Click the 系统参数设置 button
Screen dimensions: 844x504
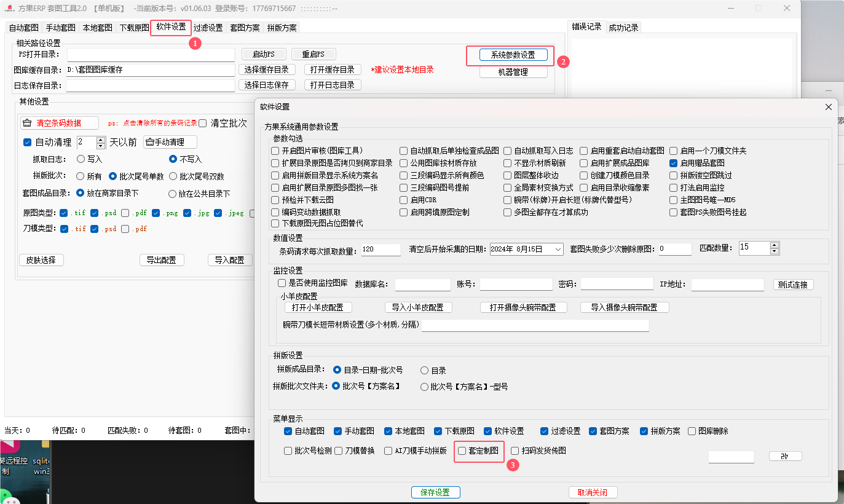(x=513, y=55)
